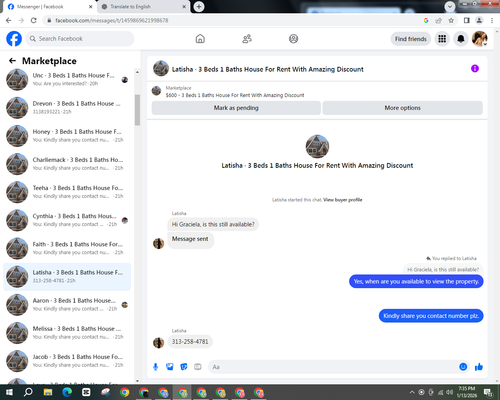Close the Translate to English tab
The height and width of the screenshot is (400, 500).
click(184, 7)
